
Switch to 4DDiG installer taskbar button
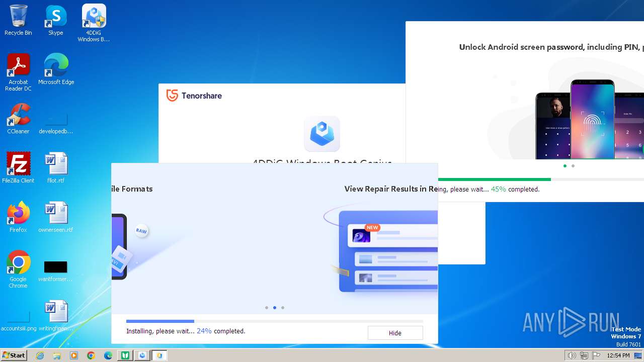coord(142,355)
